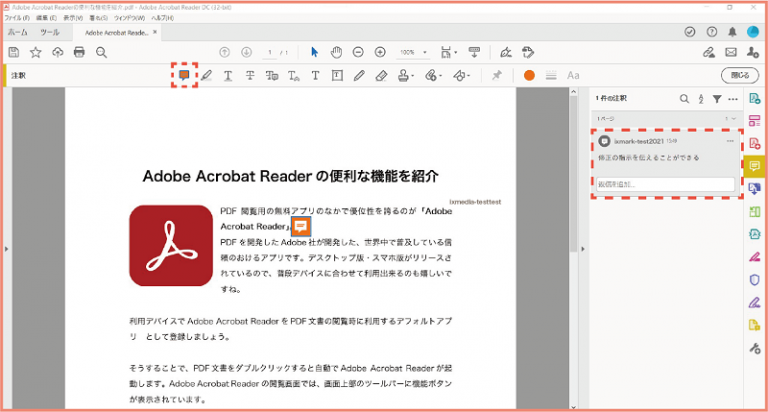Click the reply input field in comment
Viewport: 768px width, 412px height.
click(x=665, y=184)
